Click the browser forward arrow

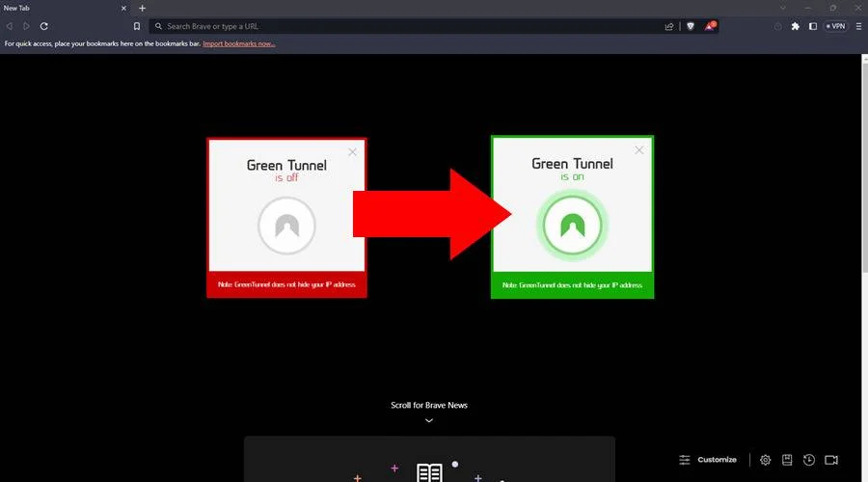(x=26, y=26)
